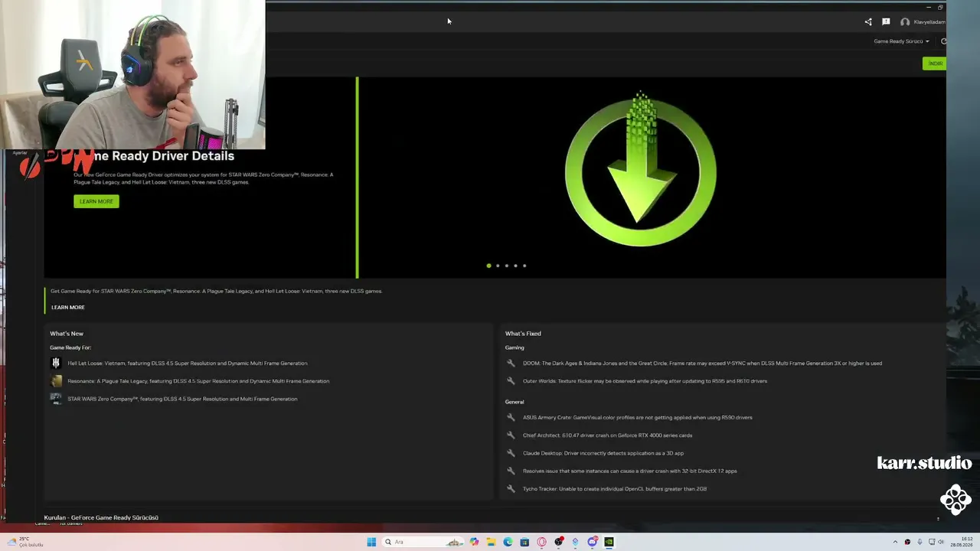Screen dimensions: 980x551
Task: Click the NVIDIA app taskbar icon
Action: point(609,542)
